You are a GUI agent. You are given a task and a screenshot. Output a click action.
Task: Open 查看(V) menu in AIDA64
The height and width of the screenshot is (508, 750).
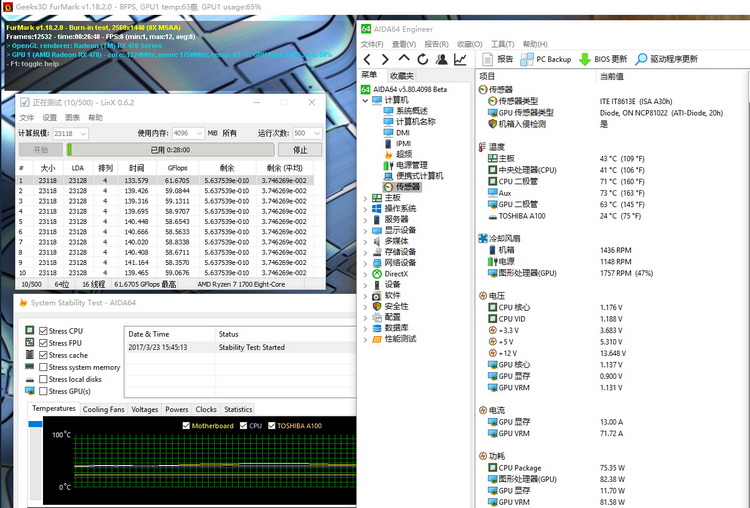coord(404,44)
